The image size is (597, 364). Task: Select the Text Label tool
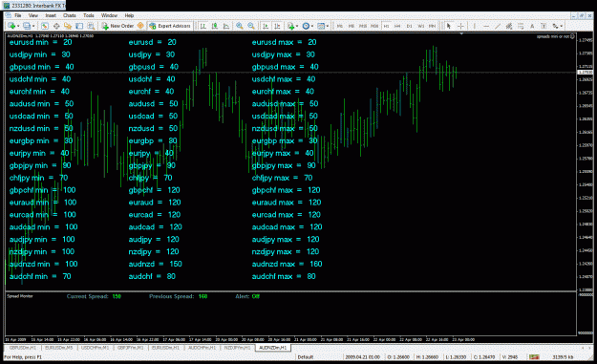point(544,26)
